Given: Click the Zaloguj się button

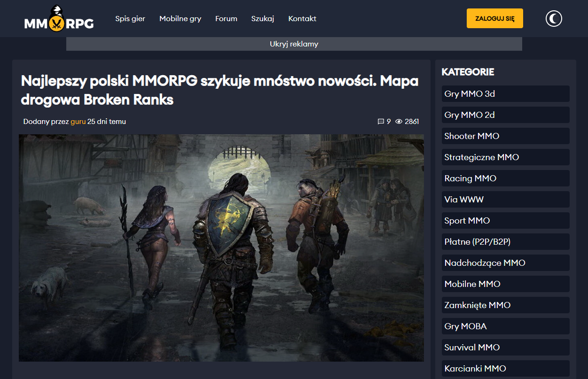Looking at the screenshot, I should [495, 19].
